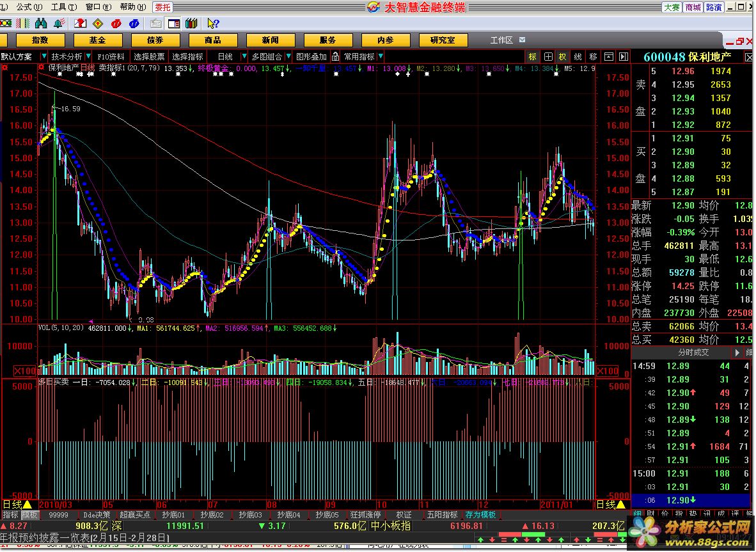Image resolution: width=756 pixels, height=552 pixels.
Task: Click the 标 chart toolbar button
Action: point(532,57)
